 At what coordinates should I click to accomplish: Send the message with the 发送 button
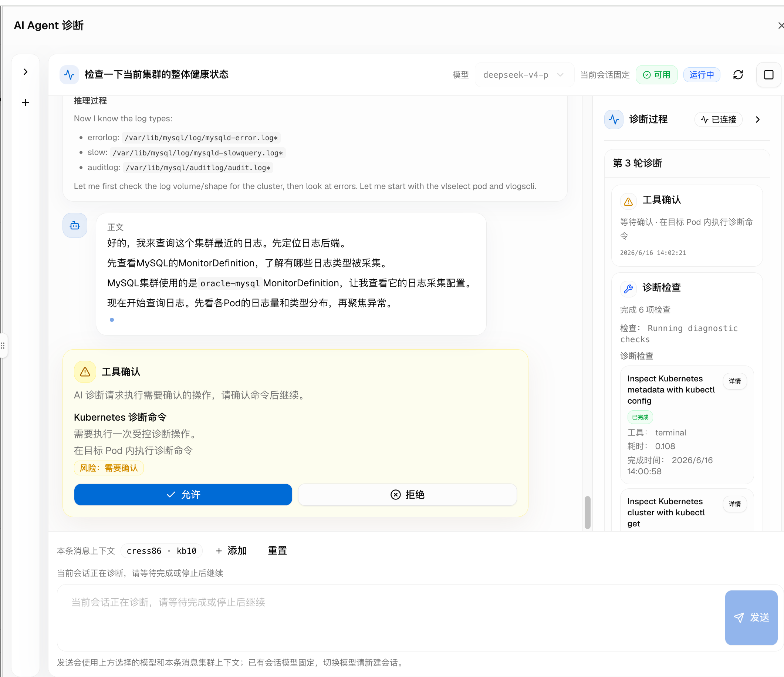[x=751, y=617]
